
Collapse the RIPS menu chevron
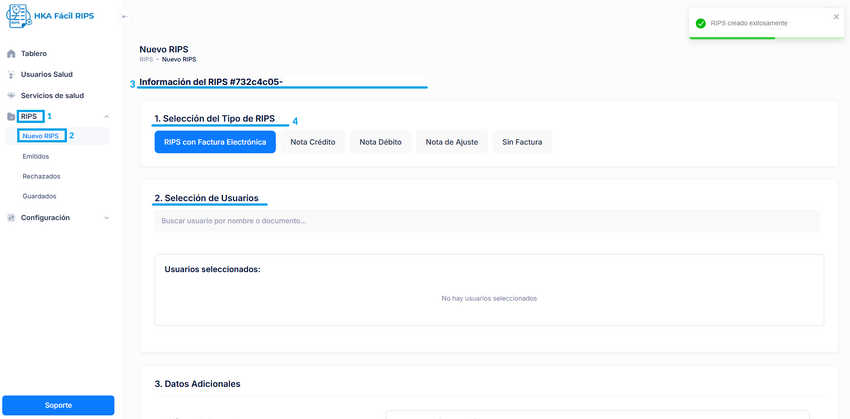tap(107, 117)
